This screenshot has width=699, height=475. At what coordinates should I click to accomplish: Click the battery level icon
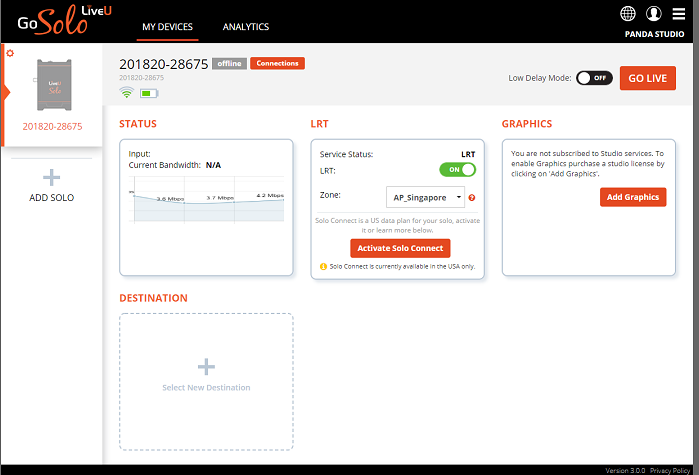pos(149,93)
